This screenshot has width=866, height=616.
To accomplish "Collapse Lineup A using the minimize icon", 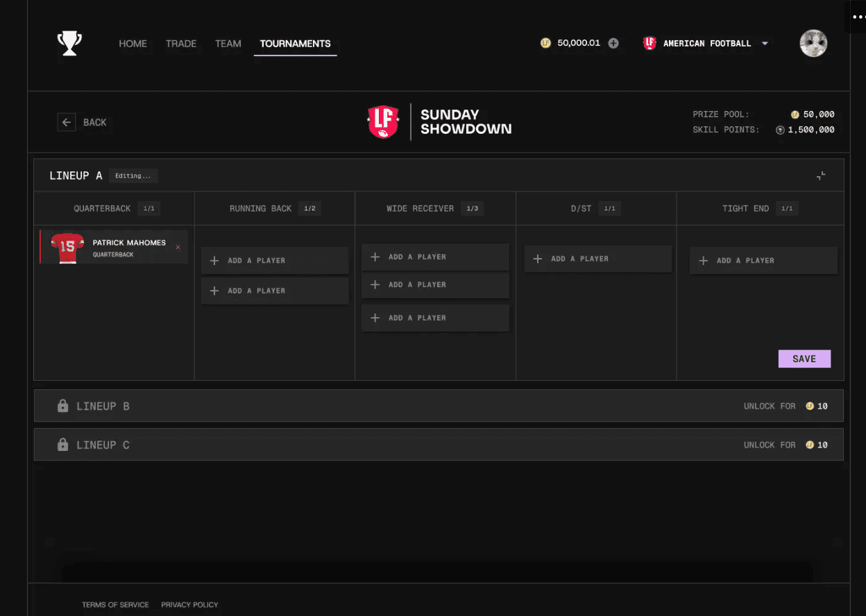I will (x=821, y=176).
